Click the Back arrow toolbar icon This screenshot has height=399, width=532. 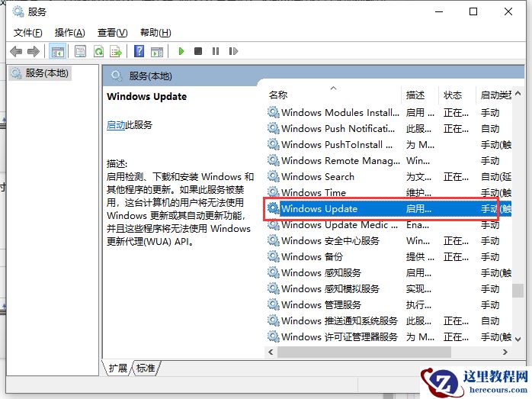(16, 51)
